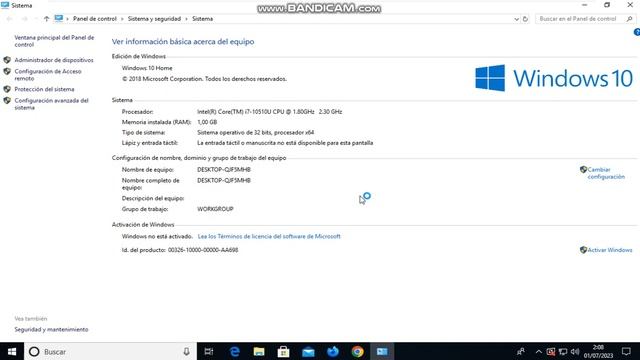Click the Sistema y seguridad breadcrumb

pos(154,19)
